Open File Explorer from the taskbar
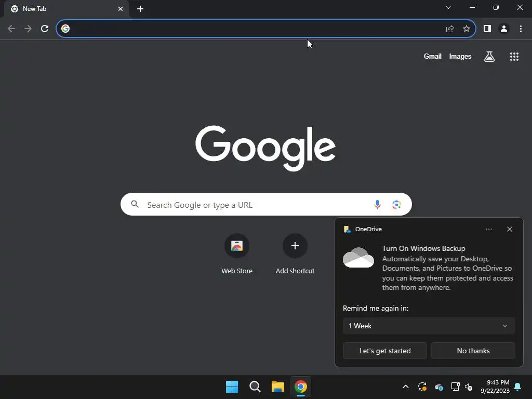 click(278, 387)
